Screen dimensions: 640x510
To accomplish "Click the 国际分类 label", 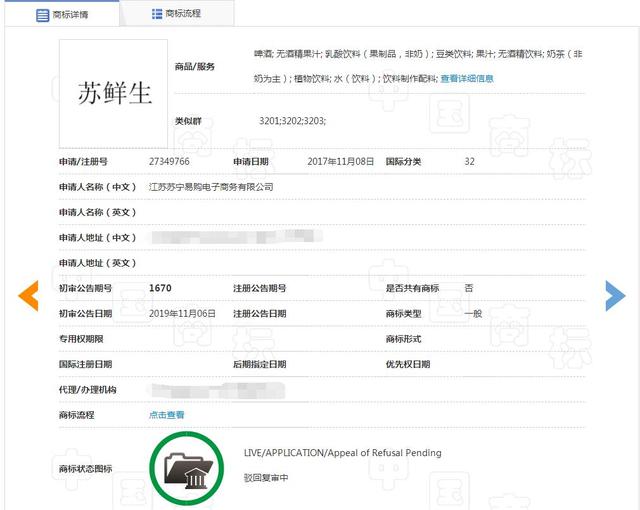I will pos(403,162).
